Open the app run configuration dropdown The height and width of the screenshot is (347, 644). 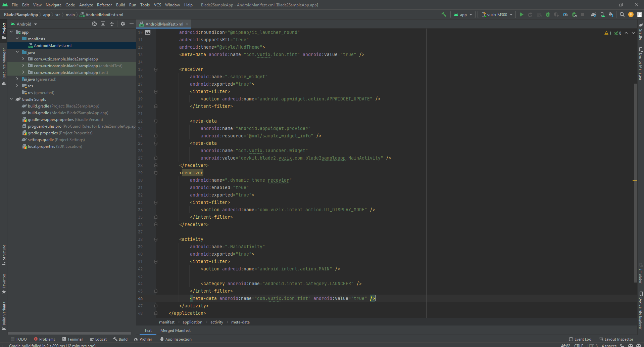(463, 14)
